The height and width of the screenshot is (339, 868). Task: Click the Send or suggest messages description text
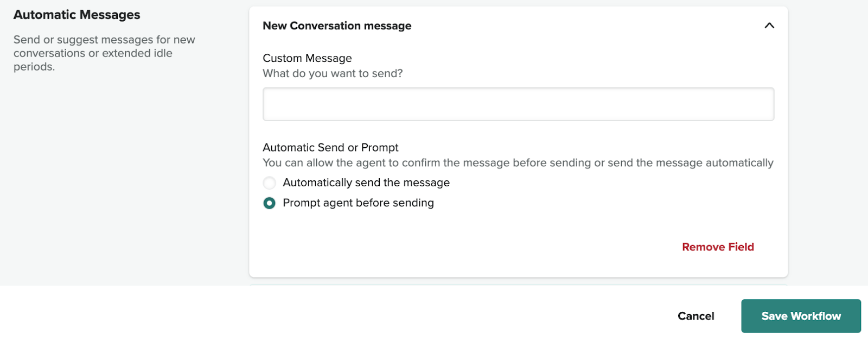tap(104, 53)
